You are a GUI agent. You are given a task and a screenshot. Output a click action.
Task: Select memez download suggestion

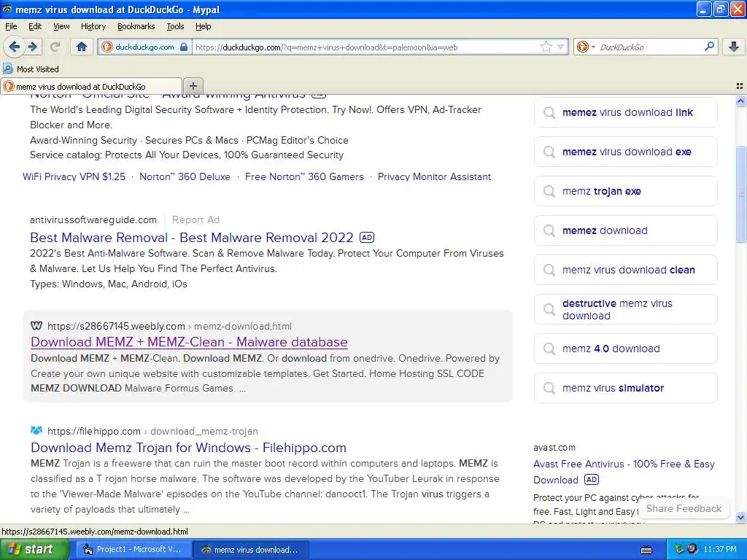pyautogui.click(x=625, y=230)
